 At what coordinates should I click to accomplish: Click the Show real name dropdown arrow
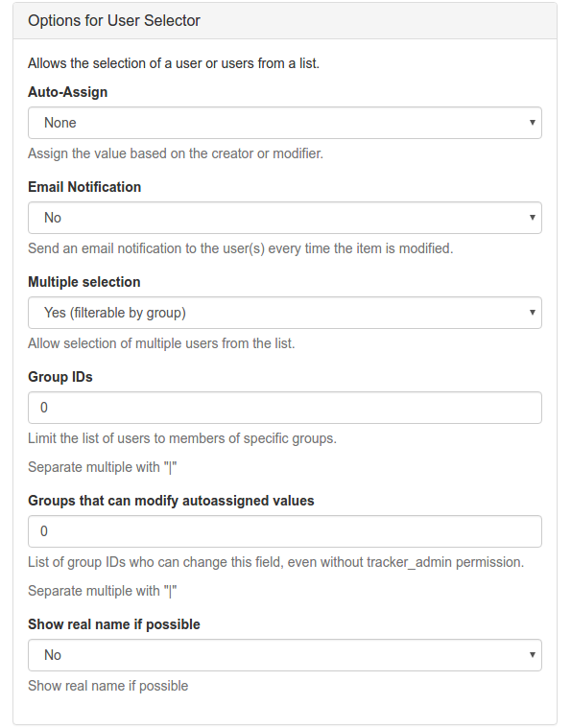coord(533,655)
